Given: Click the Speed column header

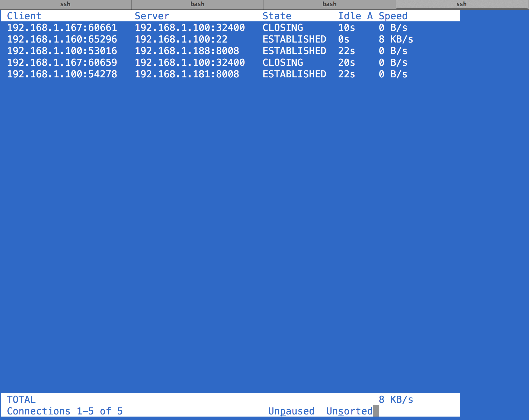Looking at the screenshot, I should click(393, 16).
